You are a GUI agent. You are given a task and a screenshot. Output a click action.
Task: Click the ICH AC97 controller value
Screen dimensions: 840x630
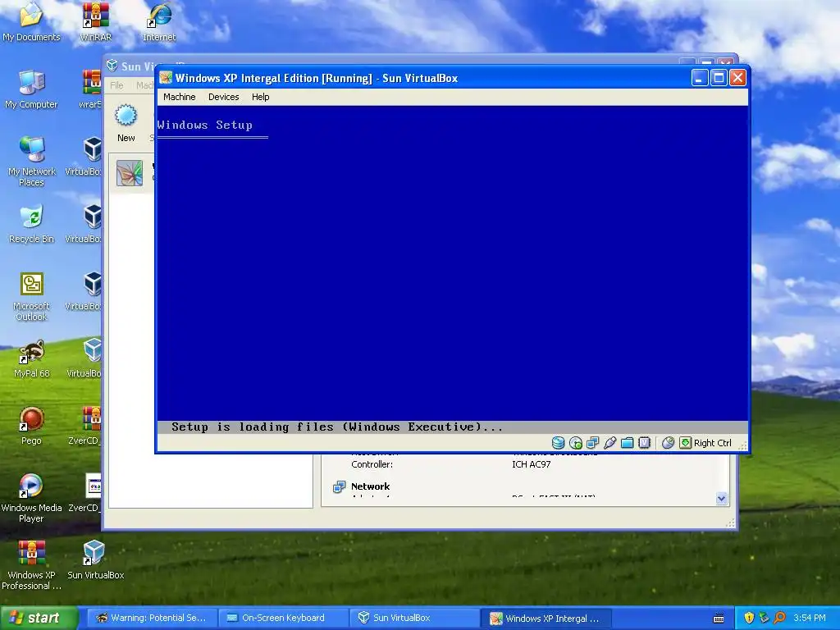point(531,464)
